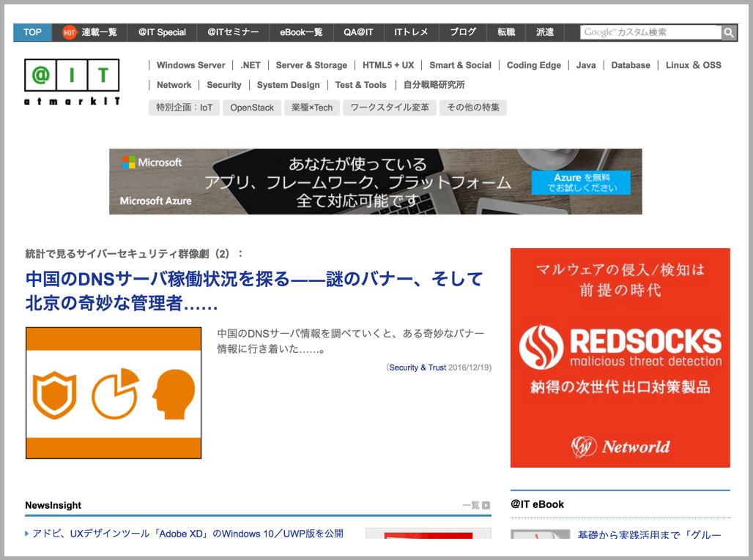Open 基礎から実践活用まで eBook link

point(649,534)
